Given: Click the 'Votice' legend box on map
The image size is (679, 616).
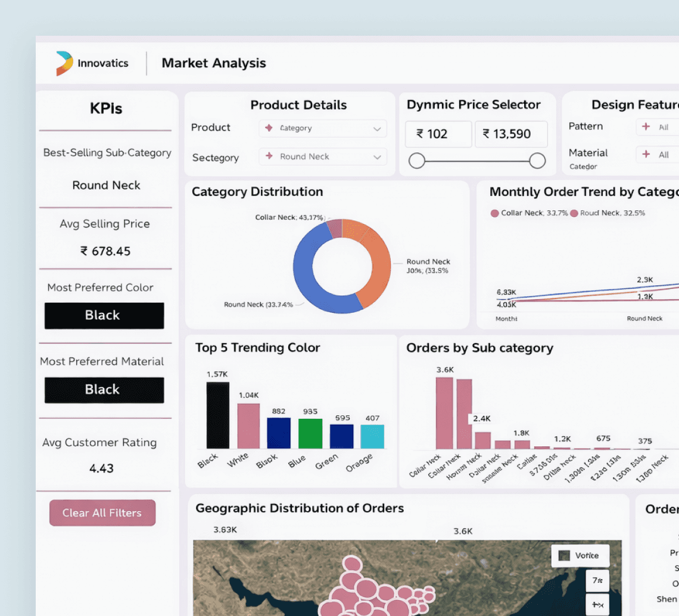Looking at the screenshot, I should [x=580, y=555].
